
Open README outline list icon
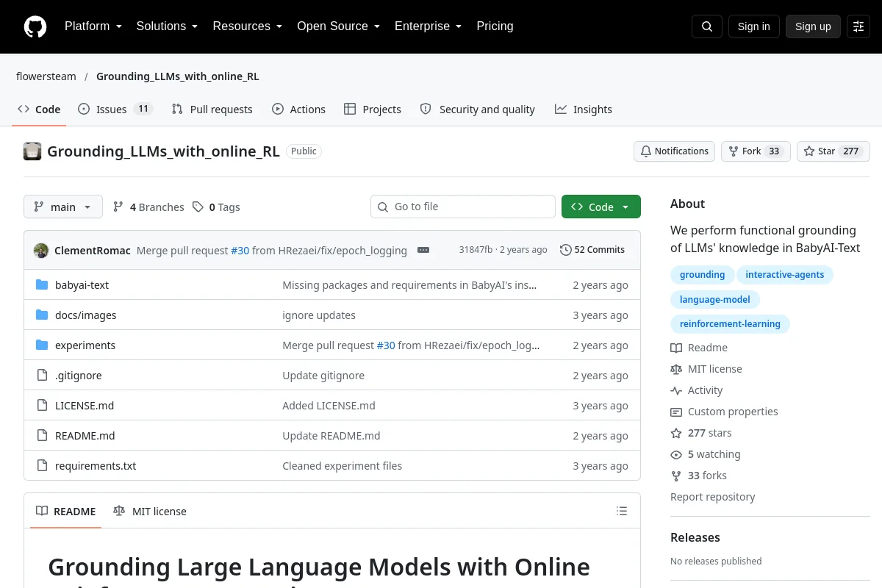(x=622, y=512)
